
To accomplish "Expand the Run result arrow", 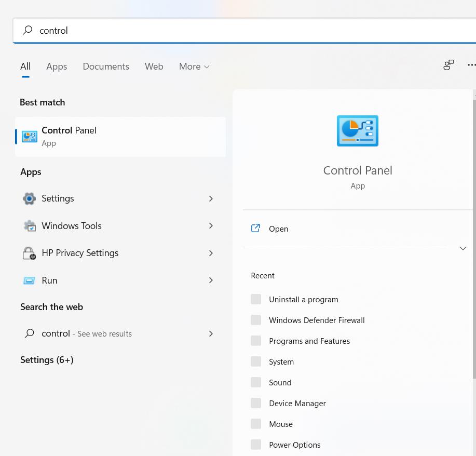I will (211, 280).
